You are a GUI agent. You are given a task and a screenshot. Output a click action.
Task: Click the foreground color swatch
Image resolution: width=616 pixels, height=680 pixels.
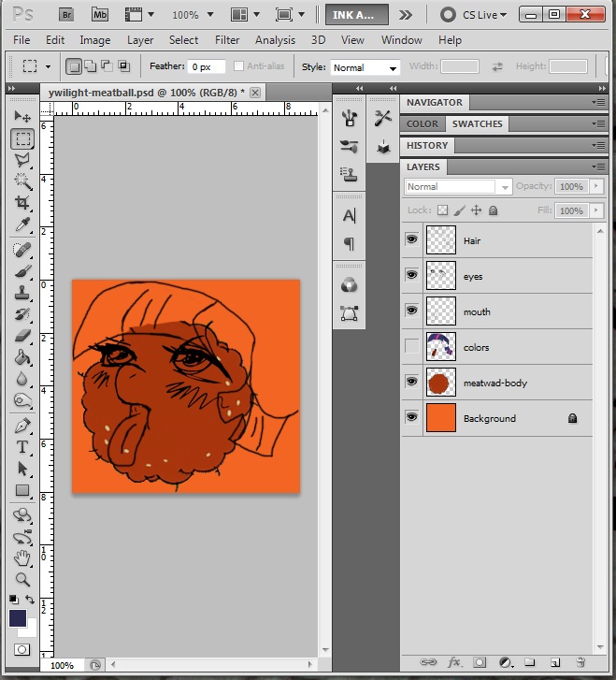[x=18, y=618]
